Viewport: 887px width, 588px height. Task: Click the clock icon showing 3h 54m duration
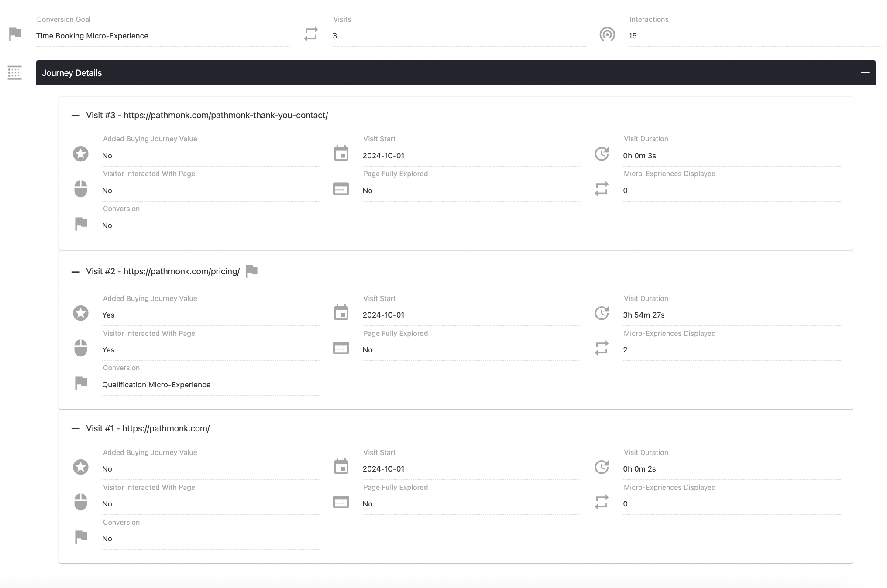coord(602,313)
